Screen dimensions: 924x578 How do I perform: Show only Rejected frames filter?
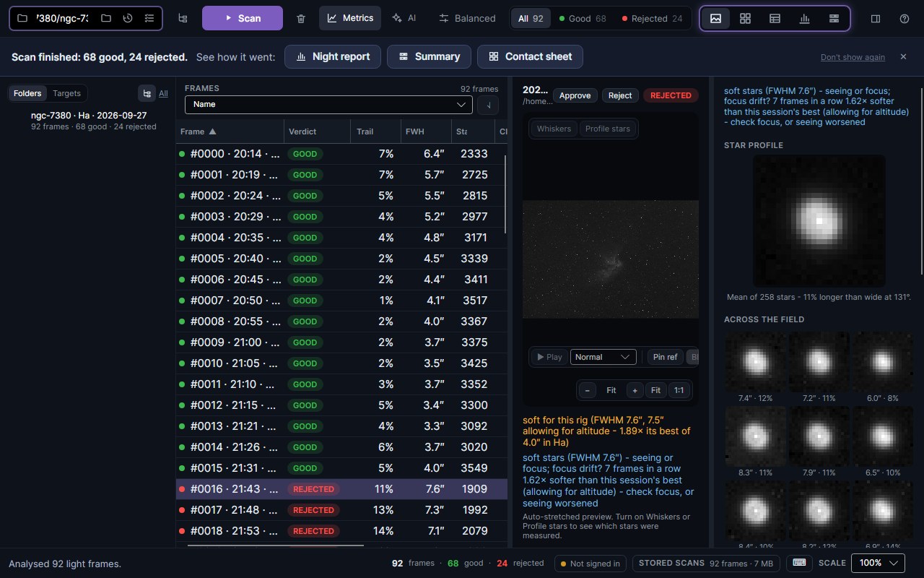point(652,19)
